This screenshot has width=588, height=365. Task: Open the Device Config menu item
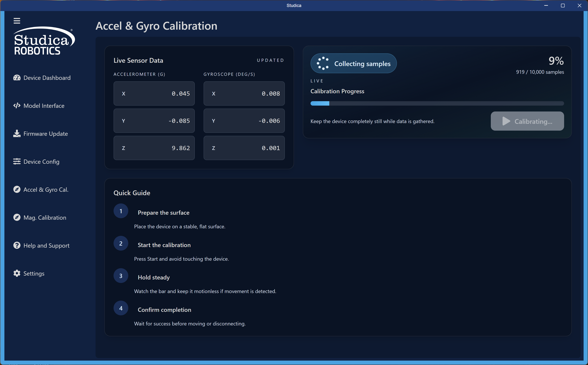coord(41,162)
